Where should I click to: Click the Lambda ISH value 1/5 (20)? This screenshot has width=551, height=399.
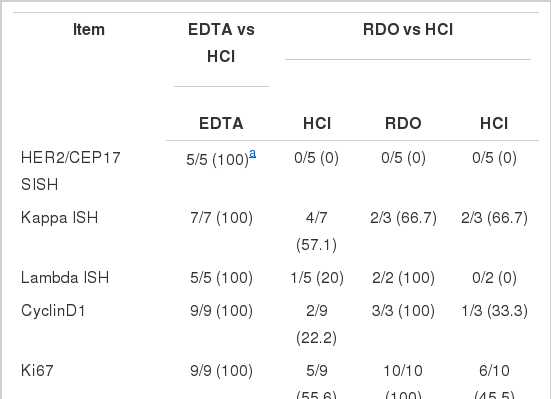(317, 278)
